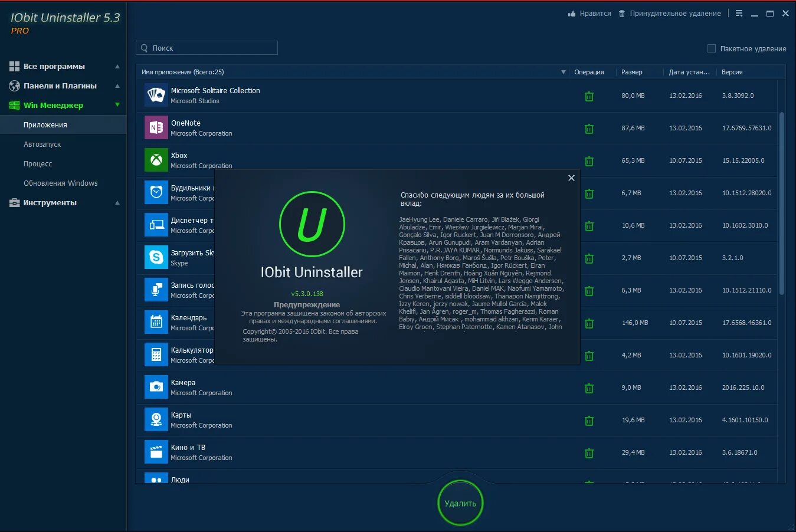Click the 146,0 MB size cell
Image resolution: width=796 pixels, height=532 pixels.
click(x=635, y=323)
